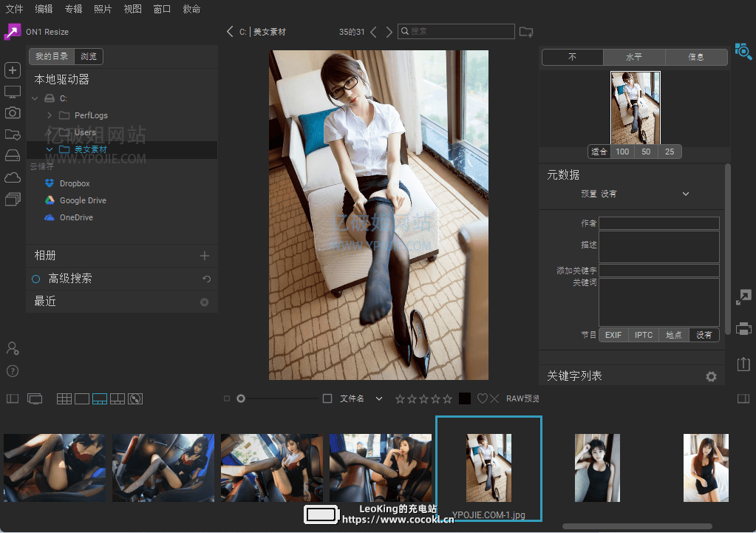Select the 信息 tab

[696, 57]
